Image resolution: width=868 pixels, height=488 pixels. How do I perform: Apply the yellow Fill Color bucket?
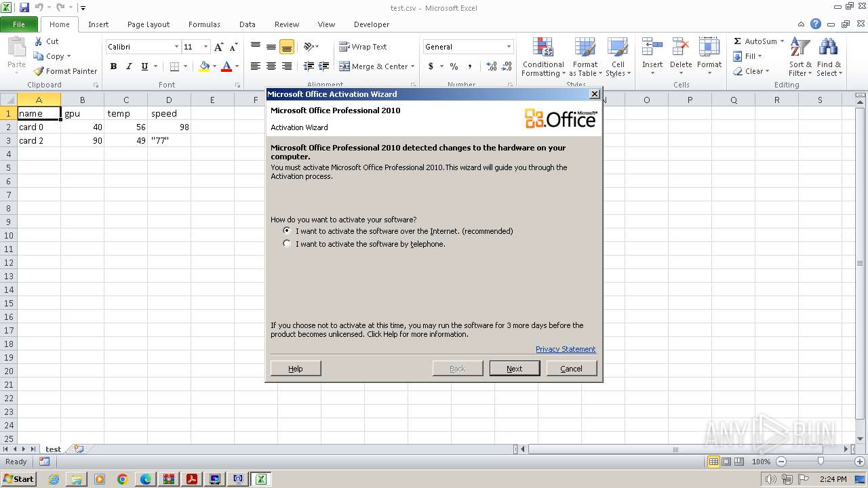pos(204,66)
